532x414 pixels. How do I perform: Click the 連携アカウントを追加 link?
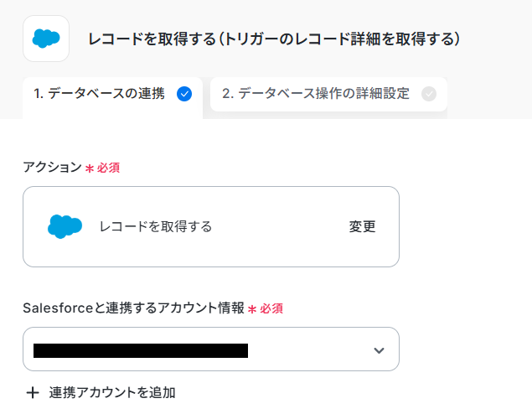(x=111, y=392)
